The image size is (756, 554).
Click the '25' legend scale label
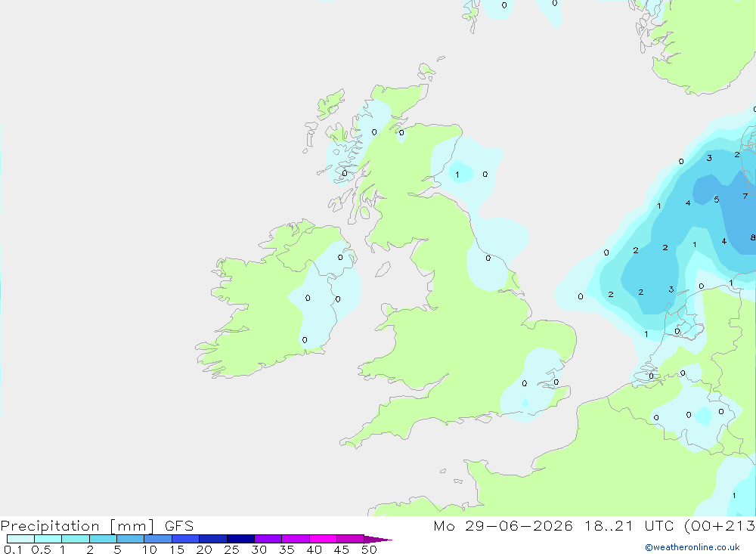231,549
